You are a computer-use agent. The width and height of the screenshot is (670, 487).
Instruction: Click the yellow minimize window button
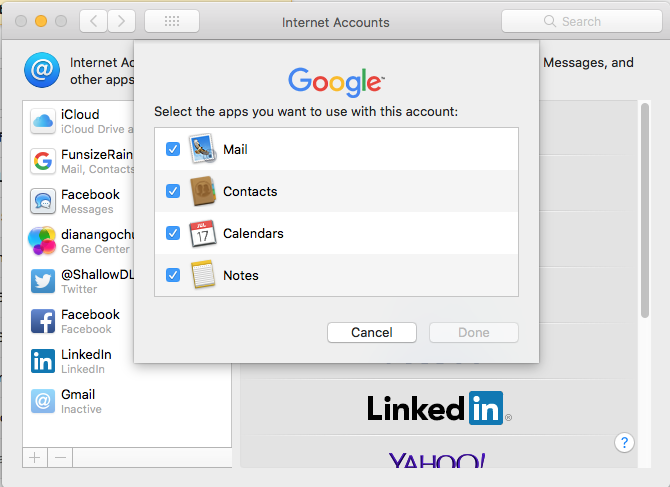pos(41,21)
